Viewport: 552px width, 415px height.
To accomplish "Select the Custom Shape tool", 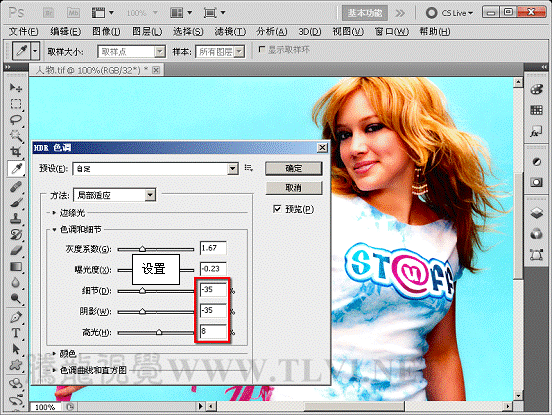I will 15,365.
